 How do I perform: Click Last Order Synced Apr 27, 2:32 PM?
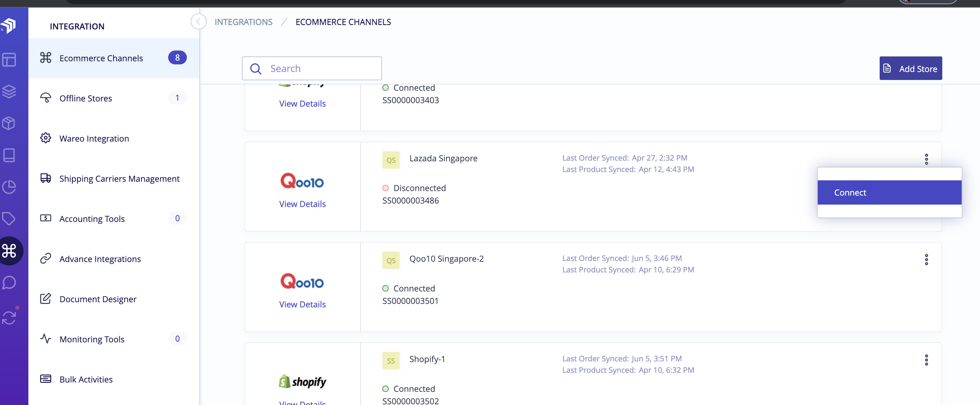point(625,157)
